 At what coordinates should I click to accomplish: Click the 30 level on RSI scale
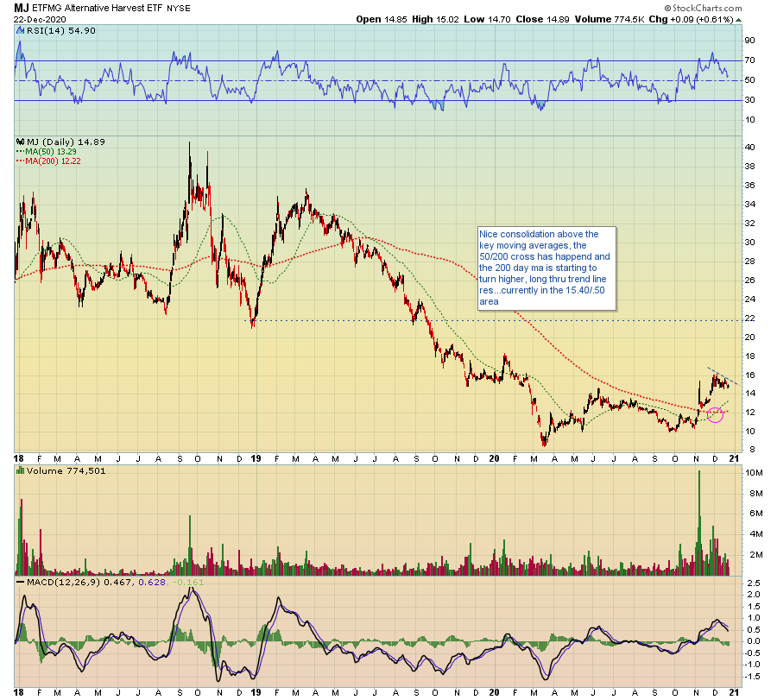pos(749,100)
